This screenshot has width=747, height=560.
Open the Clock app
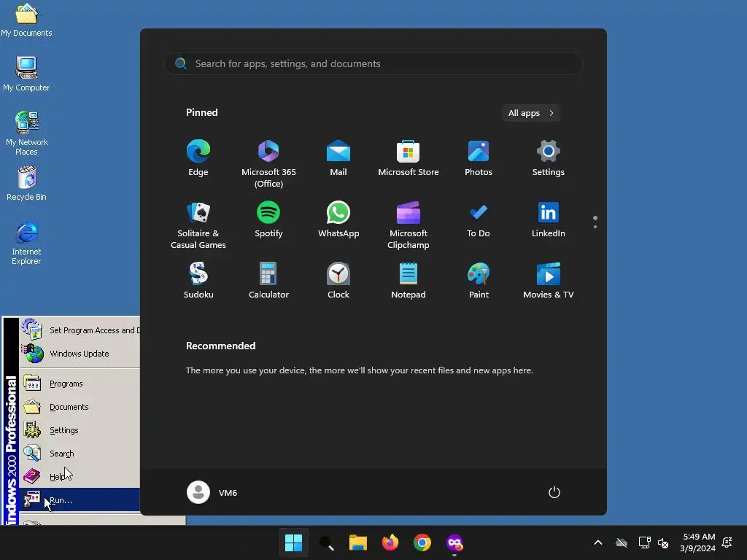[x=338, y=281]
